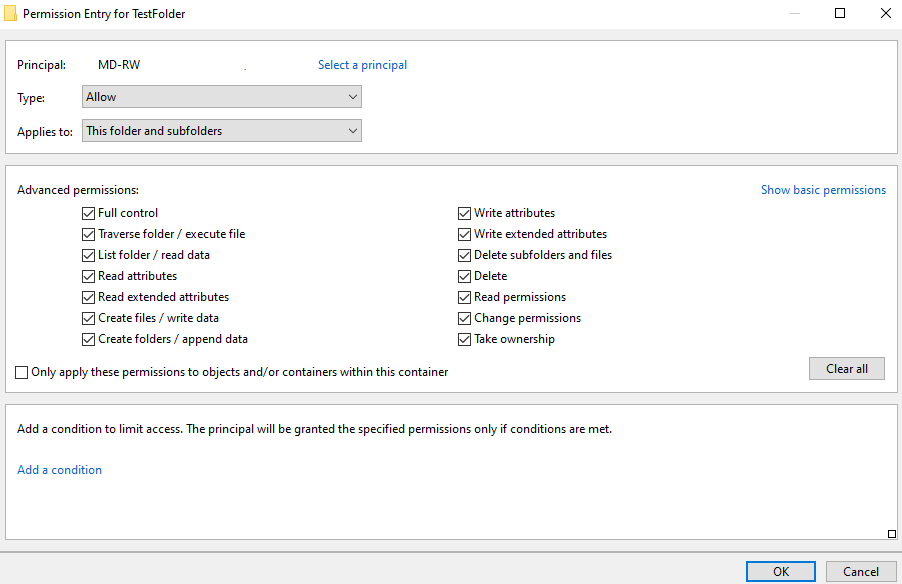Toggle Traverse folder / execute file permission
The image size is (902, 584).
88,234
